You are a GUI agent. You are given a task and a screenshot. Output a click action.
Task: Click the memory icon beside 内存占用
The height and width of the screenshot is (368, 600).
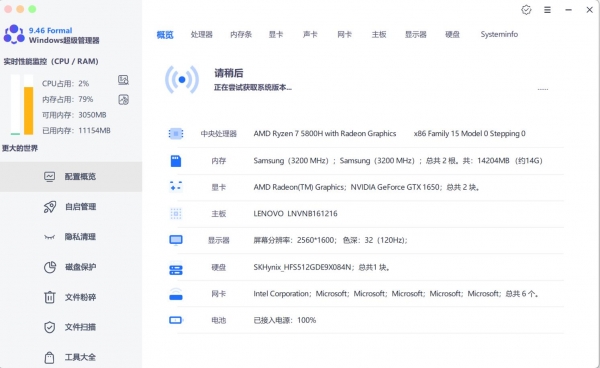123,100
